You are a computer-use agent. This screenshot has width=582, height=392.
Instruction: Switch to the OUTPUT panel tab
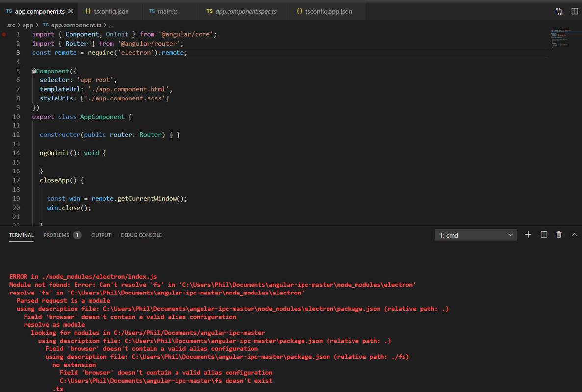click(101, 235)
